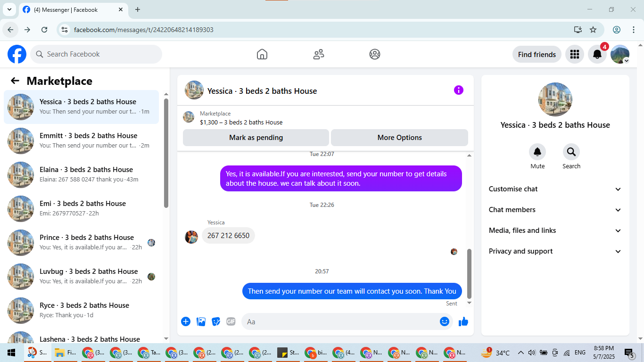644x362 pixels.
Task: Mute this chat with the bell icon
Action: 537,152
